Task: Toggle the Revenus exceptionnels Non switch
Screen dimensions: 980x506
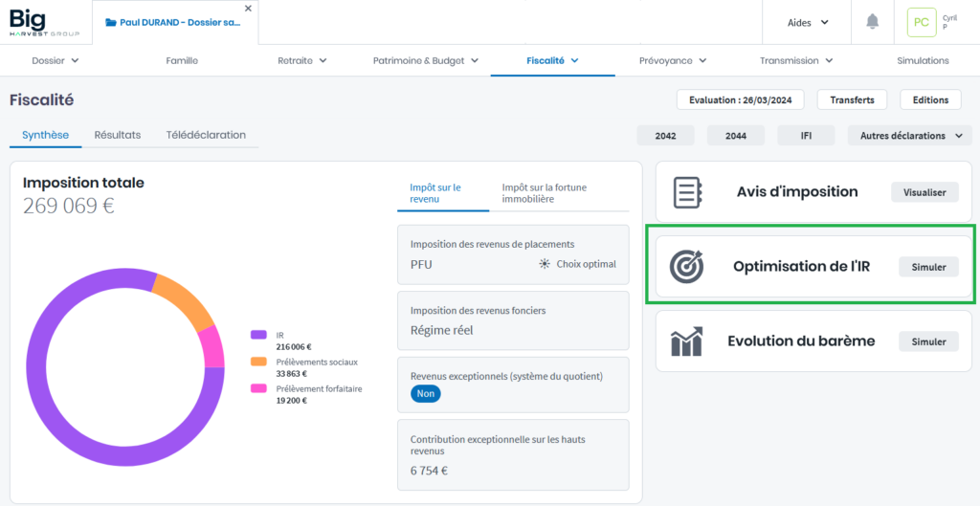Action: tap(426, 393)
